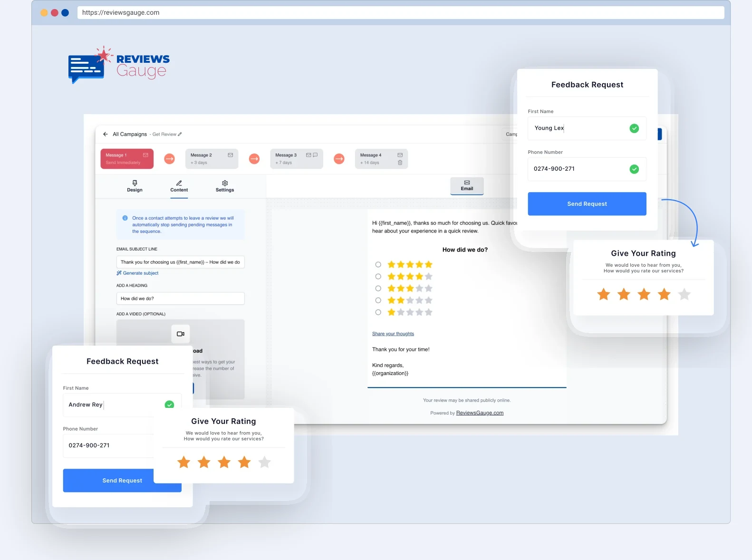Image resolution: width=752 pixels, height=560 pixels.
Task: Click the envelope icon on Message 1 card
Action: tap(145, 155)
